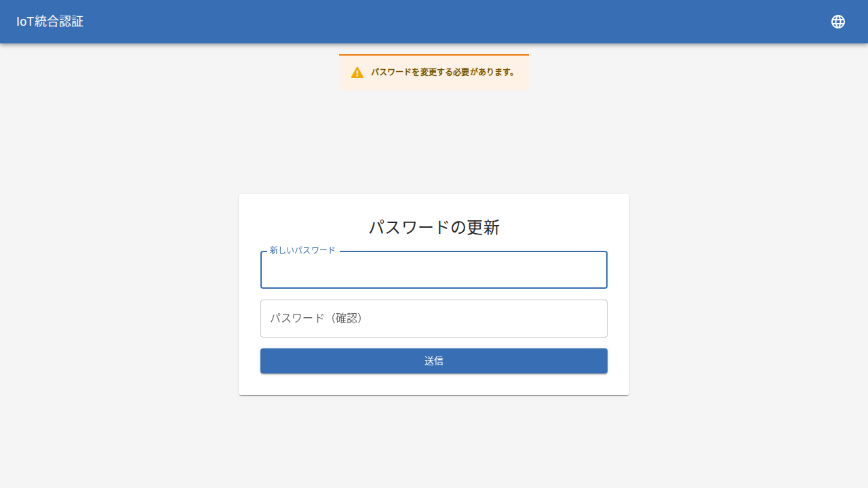Click the white password update card background
This screenshot has width=868, height=488.
click(434, 384)
